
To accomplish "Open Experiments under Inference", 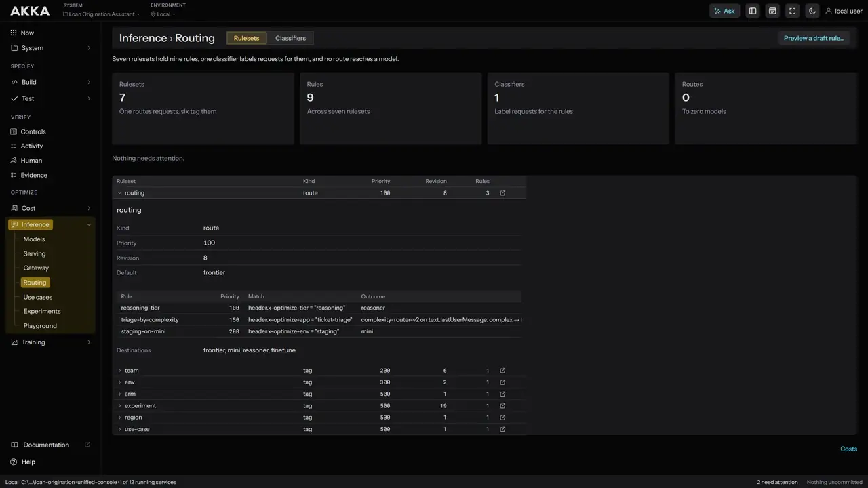I will [x=42, y=311].
